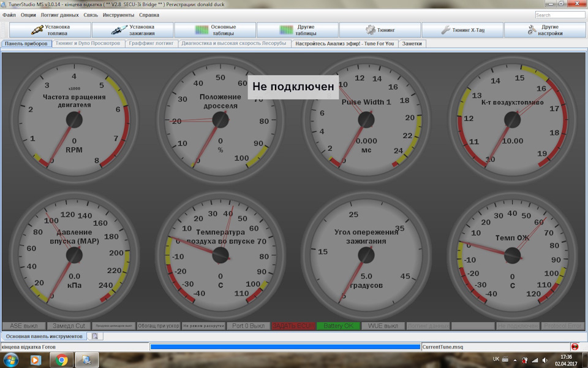Open Тюнинг X-Tau wrench button

point(462,30)
